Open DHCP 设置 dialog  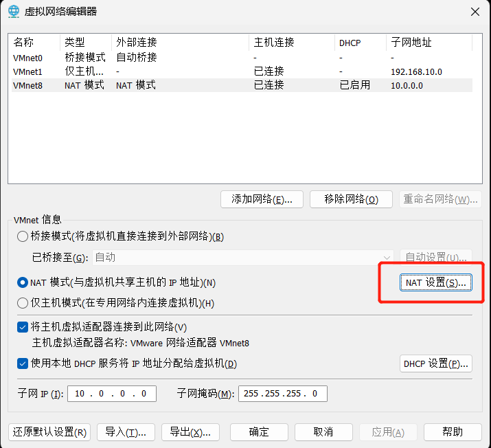click(435, 363)
